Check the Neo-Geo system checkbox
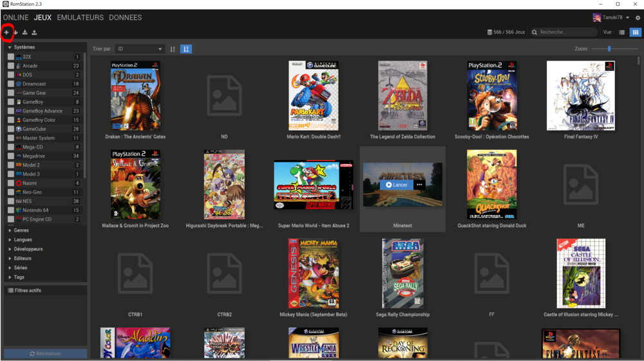Image resolution: width=644 pixels, height=361 pixels. pyautogui.click(x=11, y=192)
